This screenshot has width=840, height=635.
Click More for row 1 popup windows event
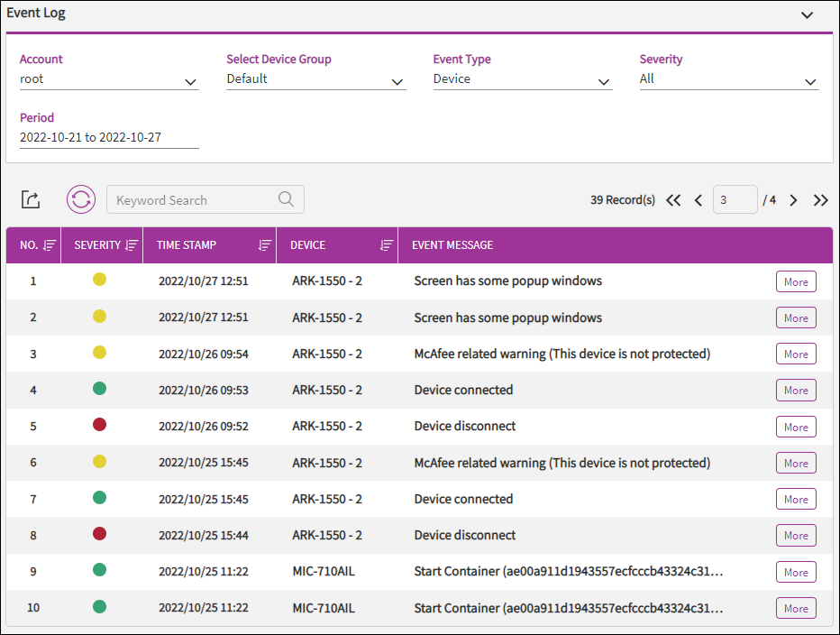[x=795, y=281]
